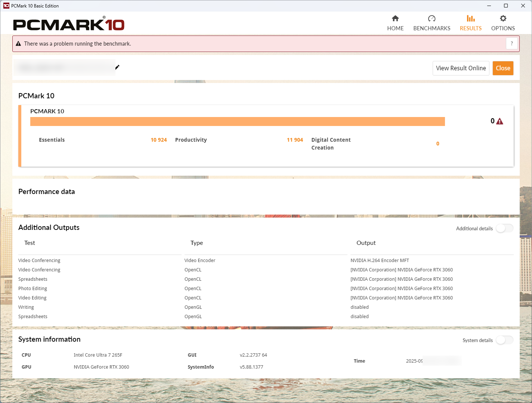Select the CPU value Intel Core Ultra 7 265F

coord(98,355)
